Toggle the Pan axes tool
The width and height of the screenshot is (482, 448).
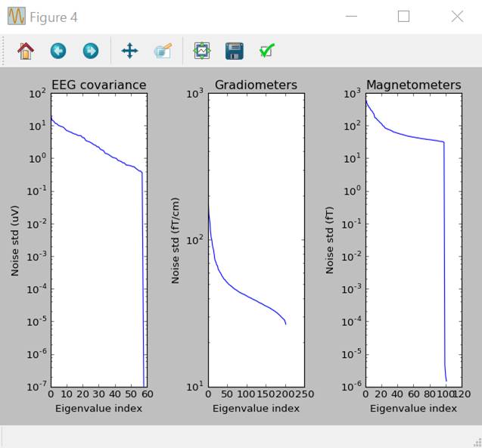[x=129, y=51]
